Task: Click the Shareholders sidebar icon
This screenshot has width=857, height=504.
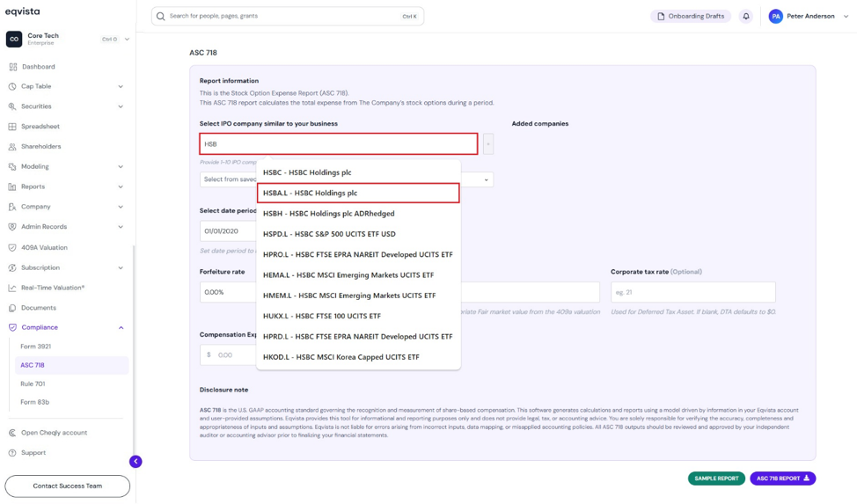Action: point(12,147)
